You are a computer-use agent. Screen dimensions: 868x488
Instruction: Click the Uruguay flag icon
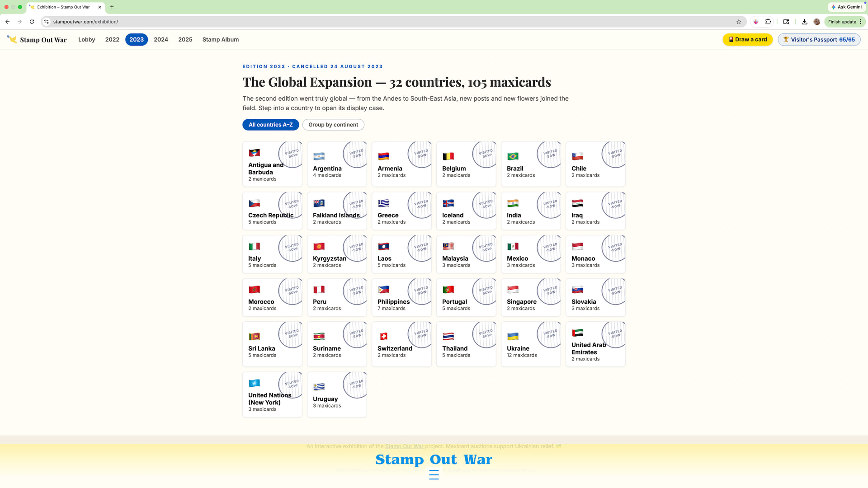(x=319, y=387)
